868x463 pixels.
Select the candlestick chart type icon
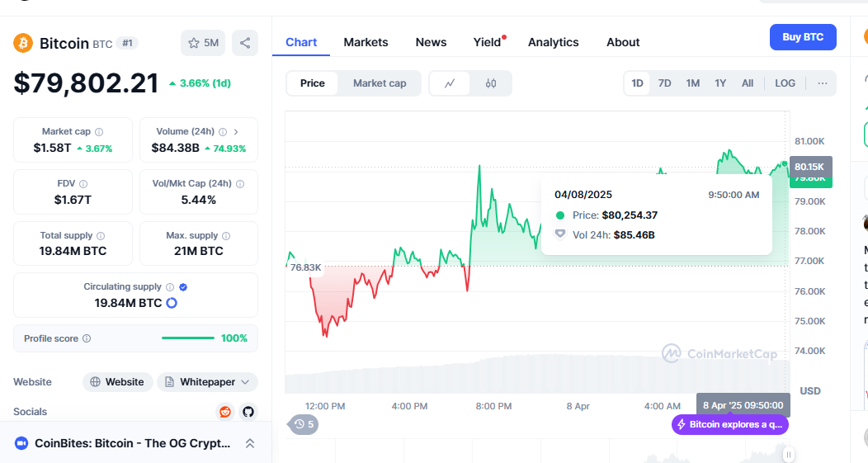tap(490, 83)
